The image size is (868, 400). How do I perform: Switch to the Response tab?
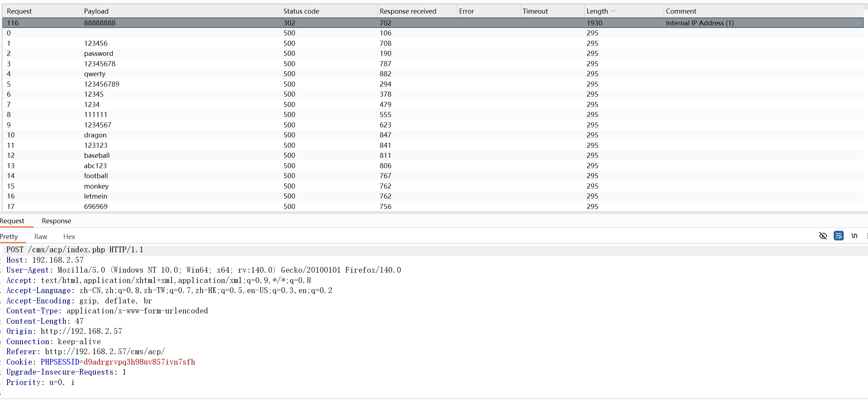pyautogui.click(x=56, y=221)
